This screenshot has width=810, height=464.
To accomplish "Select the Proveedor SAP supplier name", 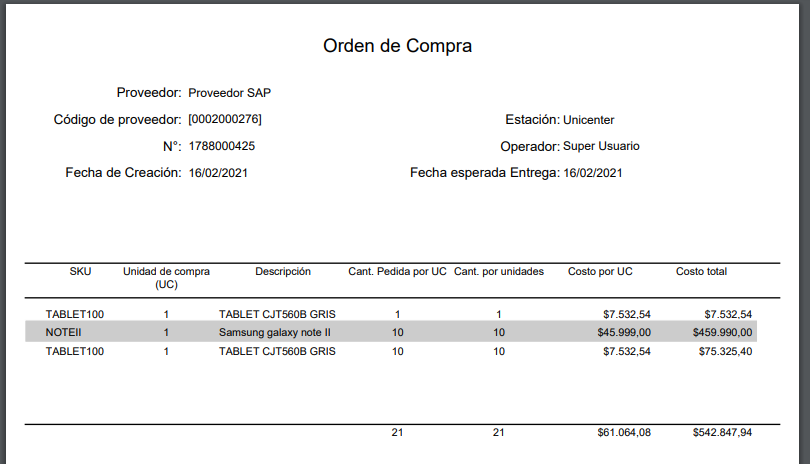I will coord(230,93).
